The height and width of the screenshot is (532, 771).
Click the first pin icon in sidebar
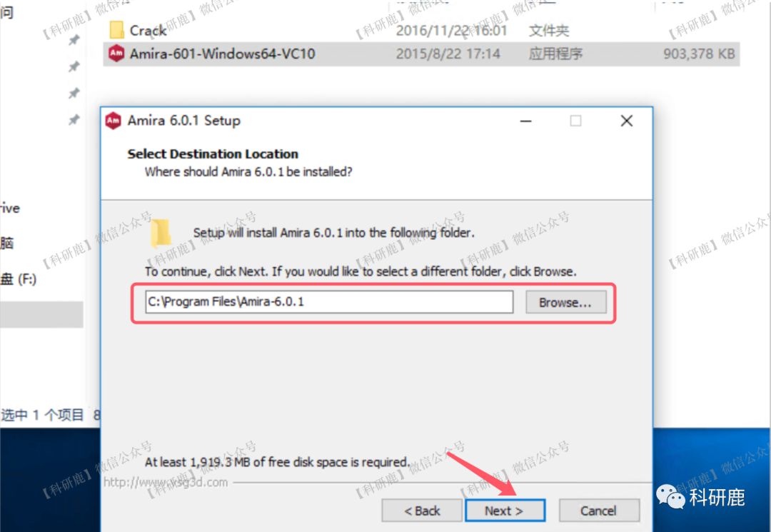pos(74,40)
